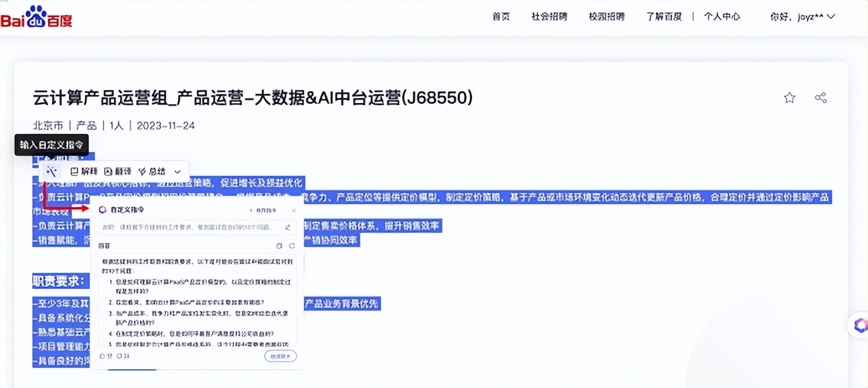The height and width of the screenshot is (388, 868).
Task: Copy the answer using the copy icon
Action: 279,246
